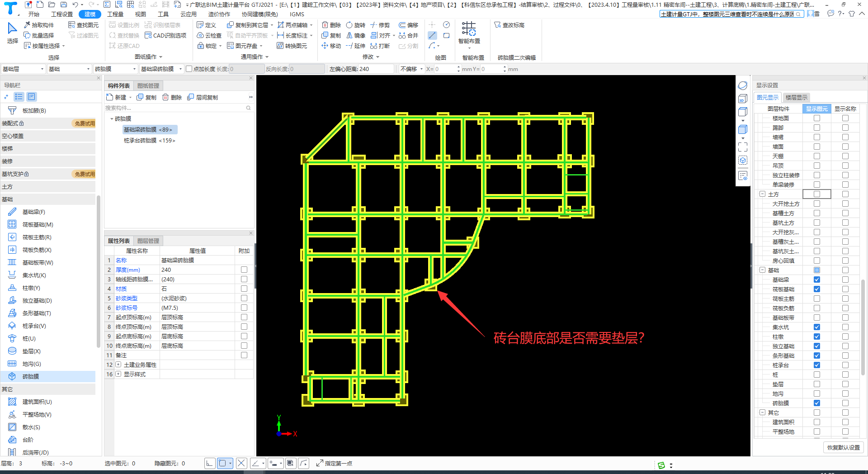
Task: Select the 批量选择 batch select tool
Action: (39, 35)
